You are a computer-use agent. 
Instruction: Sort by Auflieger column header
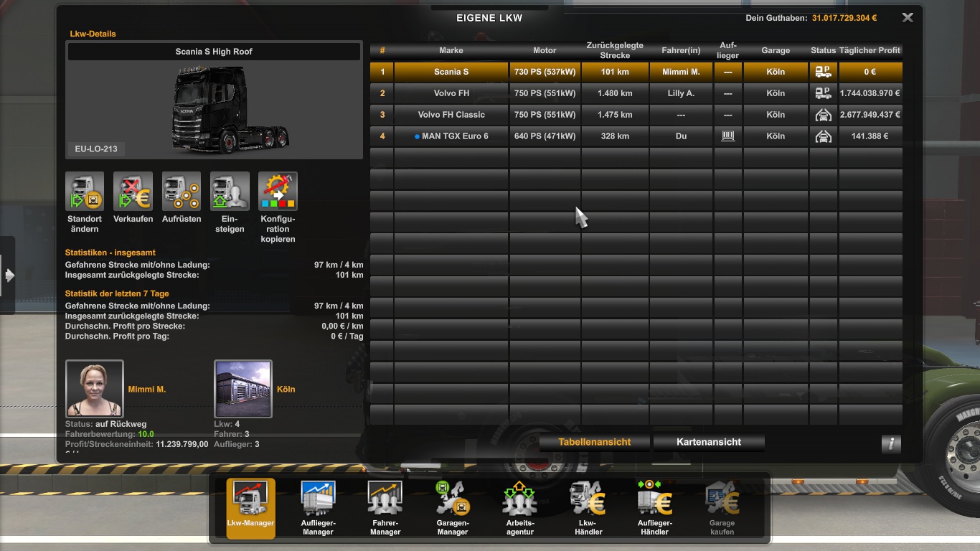coord(728,50)
